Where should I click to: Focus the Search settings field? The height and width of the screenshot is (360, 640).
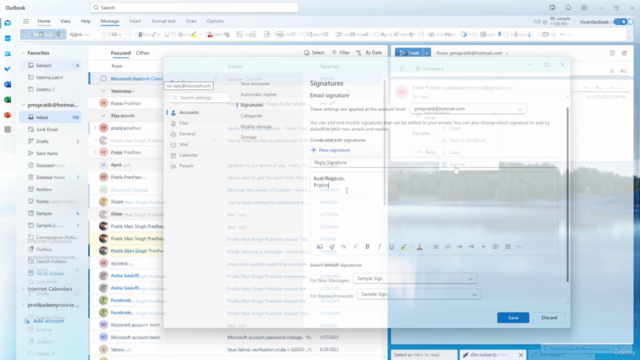click(x=200, y=98)
